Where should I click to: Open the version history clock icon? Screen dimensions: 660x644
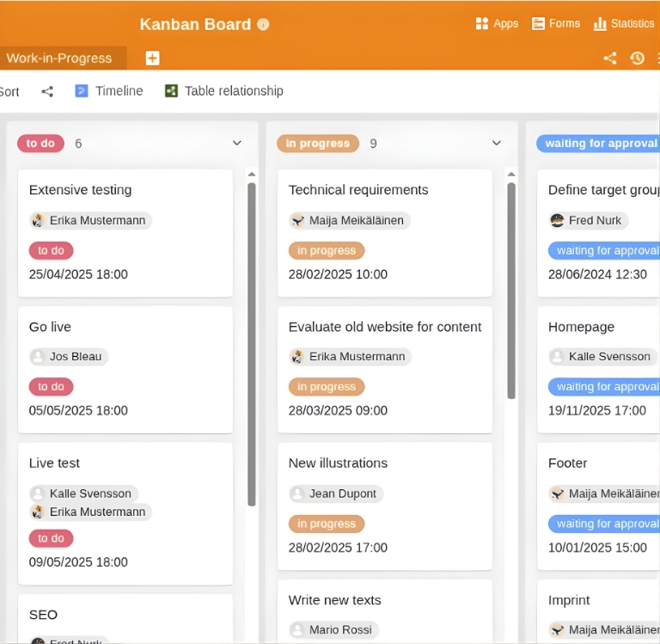[637, 58]
